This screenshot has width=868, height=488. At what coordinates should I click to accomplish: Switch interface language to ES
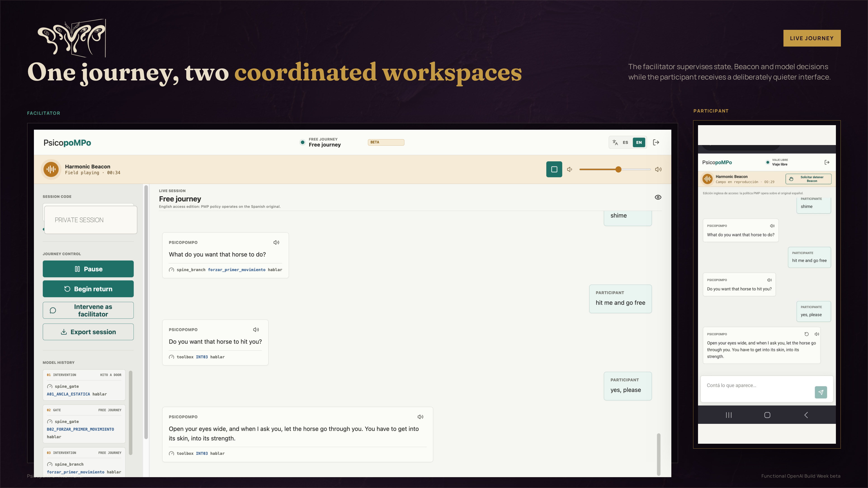pyautogui.click(x=625, y=143)
